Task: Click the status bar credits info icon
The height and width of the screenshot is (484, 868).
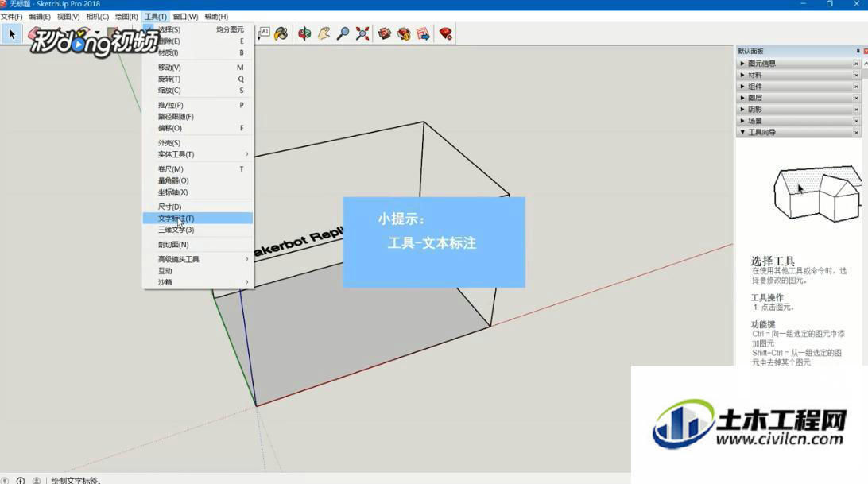Action: click(x=21, y=480)
